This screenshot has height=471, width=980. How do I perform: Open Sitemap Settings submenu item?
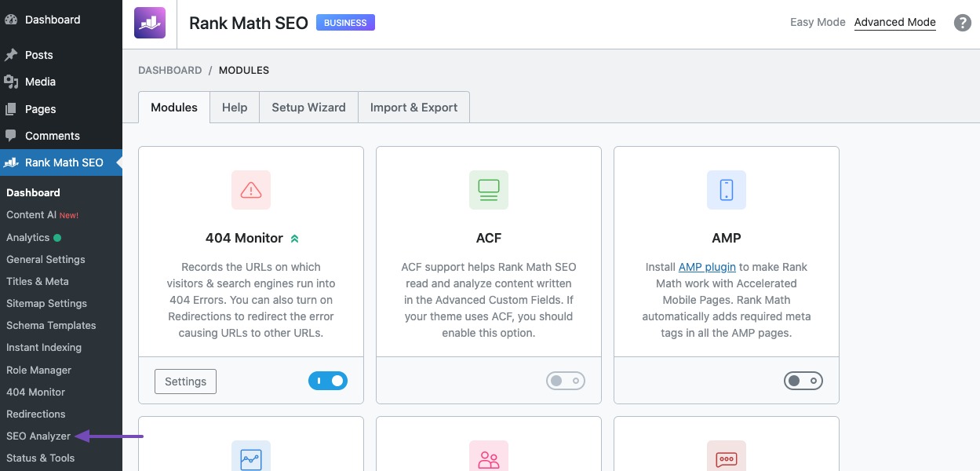(46, 303)
